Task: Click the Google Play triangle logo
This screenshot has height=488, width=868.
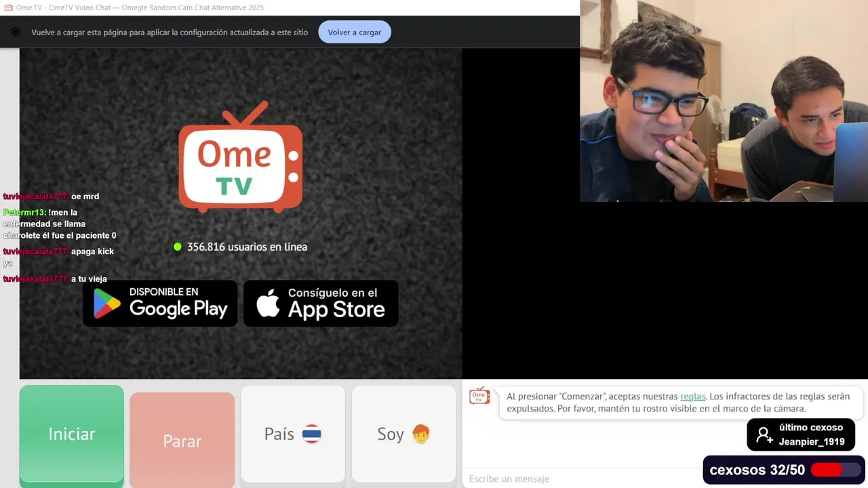Action: (106, 304)
